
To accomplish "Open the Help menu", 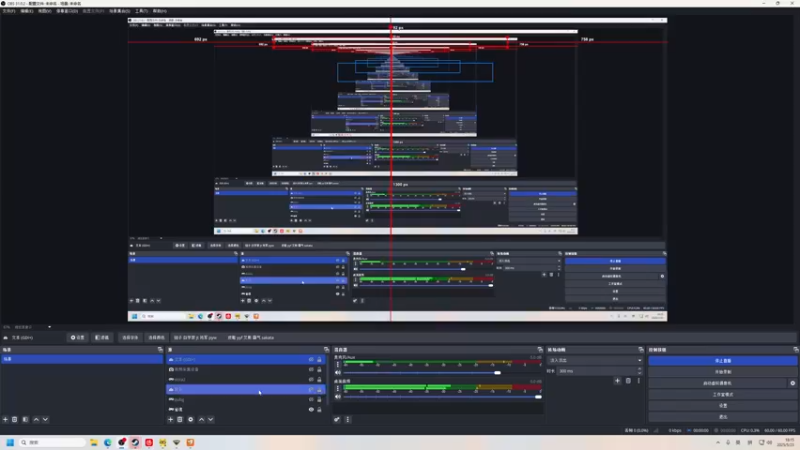I will tap(160, 11).
